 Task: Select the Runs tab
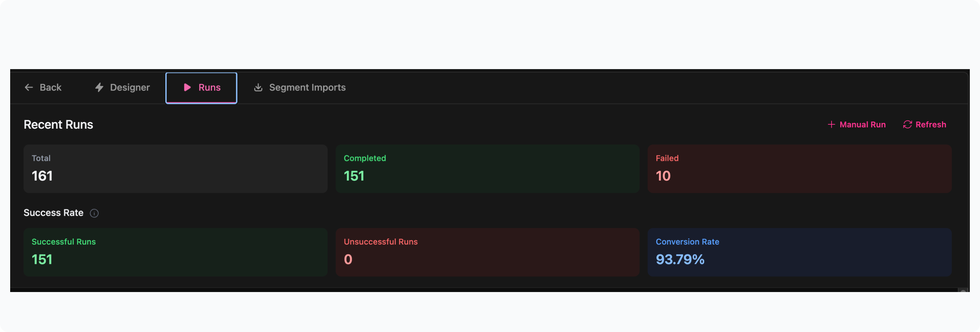coord(209,87)
